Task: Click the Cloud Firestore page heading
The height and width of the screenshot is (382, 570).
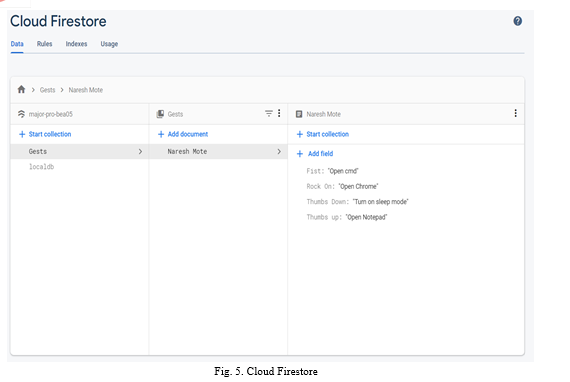Action: pyautogui.click(x=58, y=21)
